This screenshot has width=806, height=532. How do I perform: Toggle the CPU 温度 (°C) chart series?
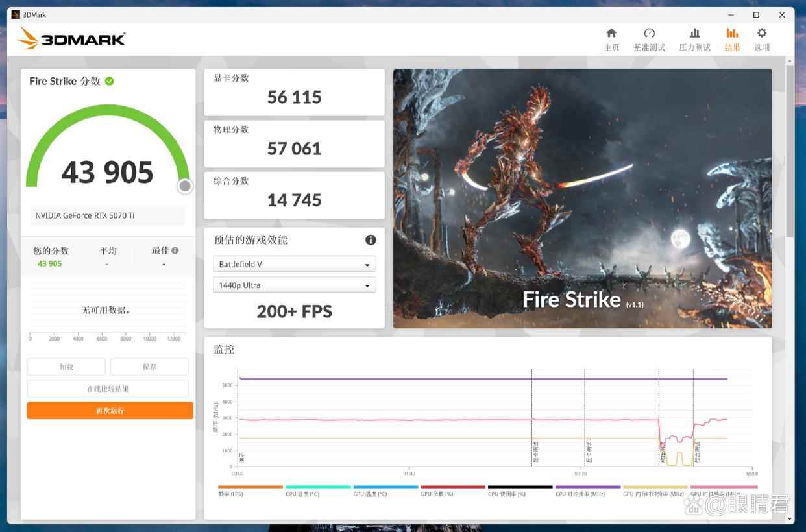pyautogui.click(x=317, y=491)
